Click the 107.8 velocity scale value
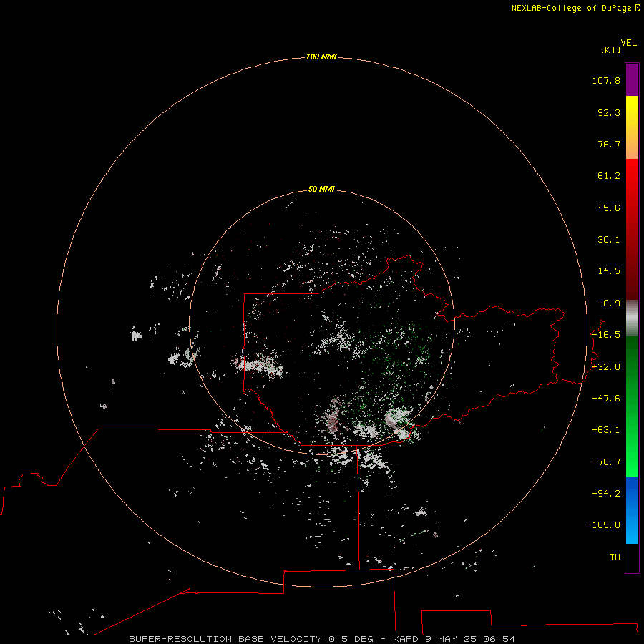 [606, 80]
